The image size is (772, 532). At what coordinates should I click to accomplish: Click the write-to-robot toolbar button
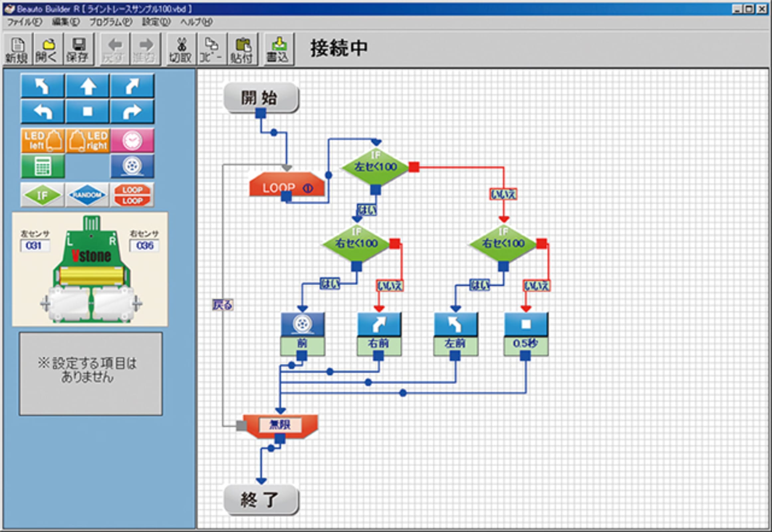pyautogui.click(x=278, y=50)
